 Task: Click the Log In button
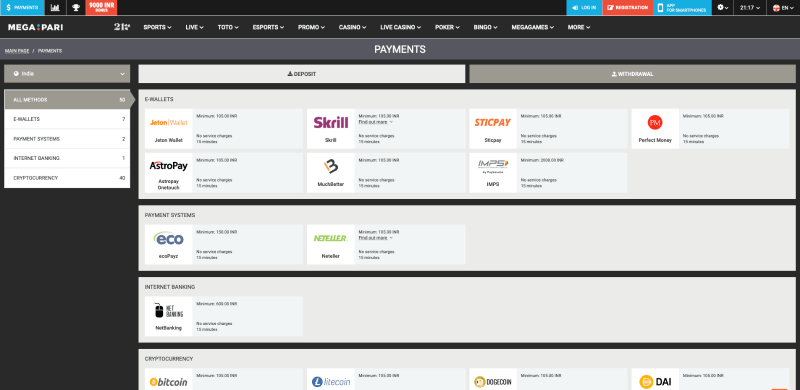(584, 8)
